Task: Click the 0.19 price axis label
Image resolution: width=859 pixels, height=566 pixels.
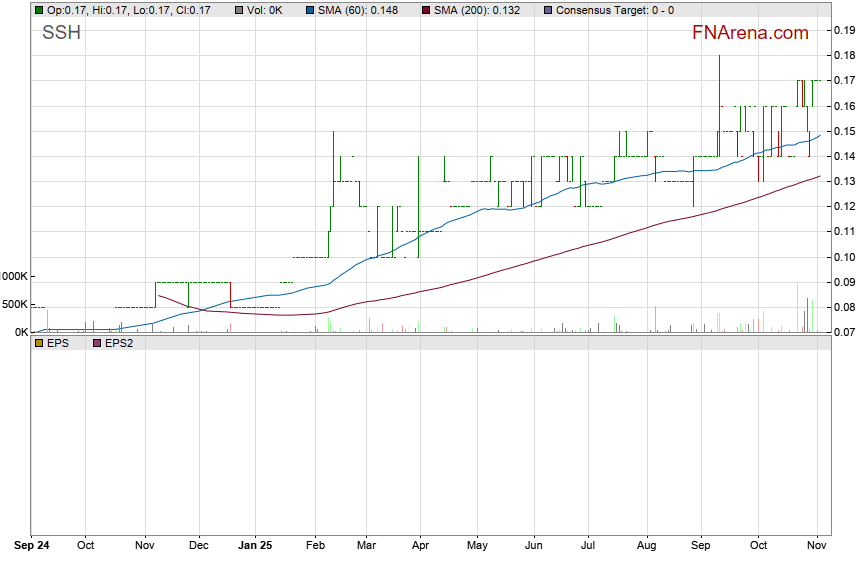Action: [843, 30]
